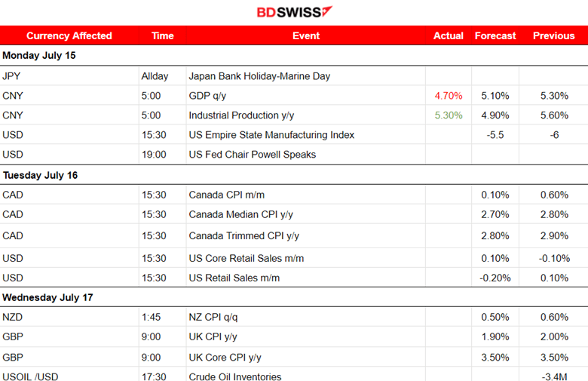
Task: Click US Fed Chair Powell Speaks event
Action: 252,155
